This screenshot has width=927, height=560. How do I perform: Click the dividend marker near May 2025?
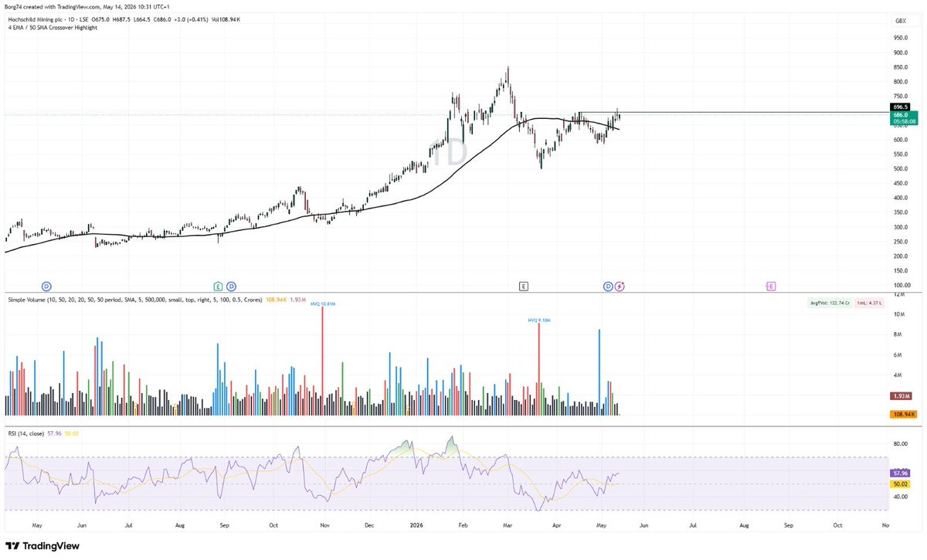(46, 286)
